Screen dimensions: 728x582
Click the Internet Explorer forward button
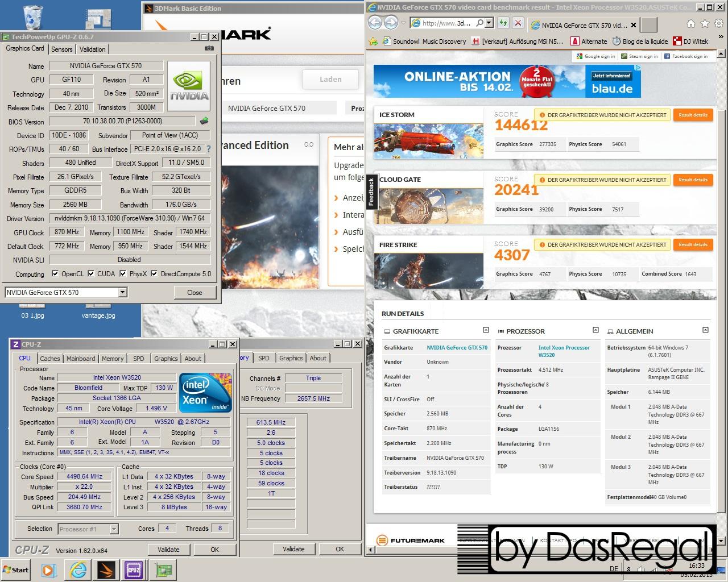tap(391, 23)
